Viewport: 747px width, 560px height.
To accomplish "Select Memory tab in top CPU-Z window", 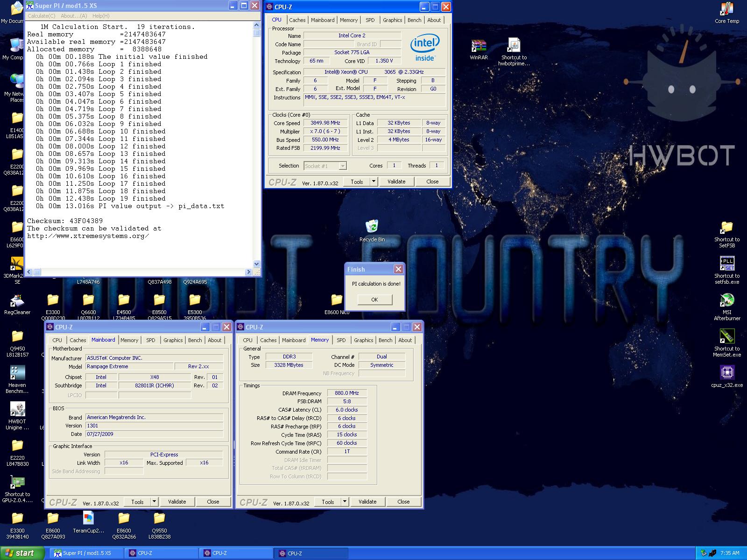I will click(x=348, y=20).
